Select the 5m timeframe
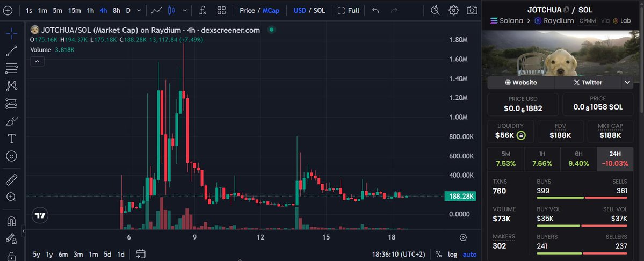 coord(57,11)
